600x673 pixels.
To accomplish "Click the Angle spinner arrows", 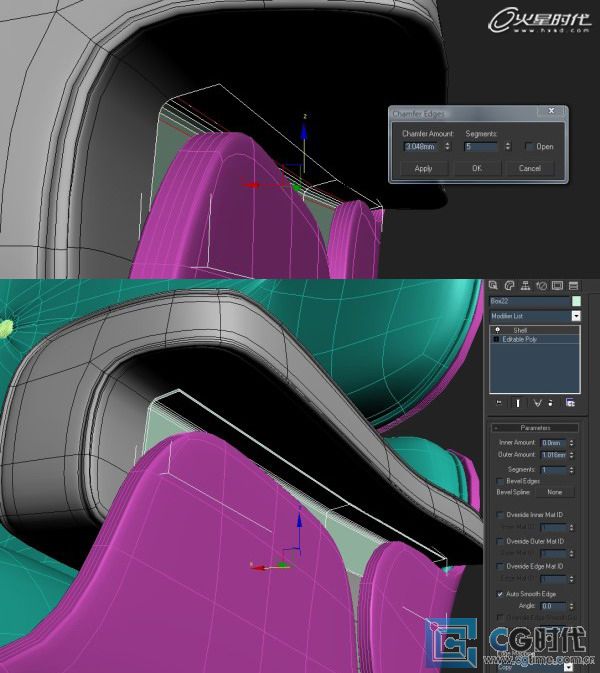I will pos(571,606).
